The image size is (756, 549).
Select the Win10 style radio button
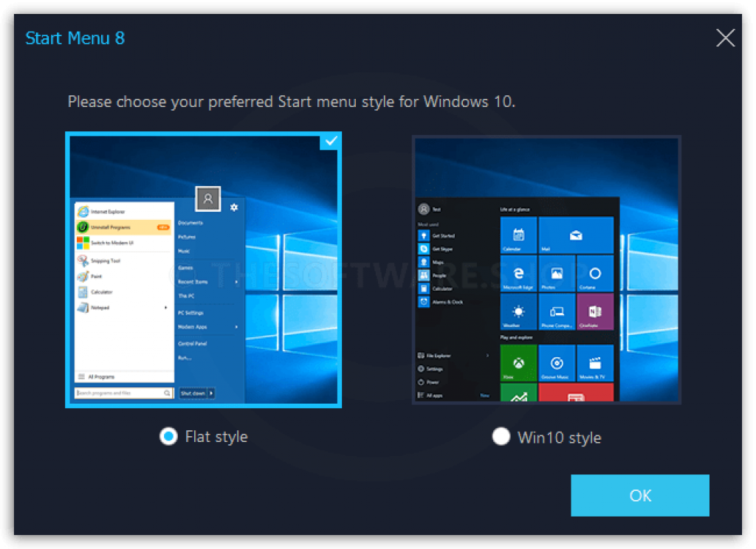pyautogui.click(x=501, y=437)
